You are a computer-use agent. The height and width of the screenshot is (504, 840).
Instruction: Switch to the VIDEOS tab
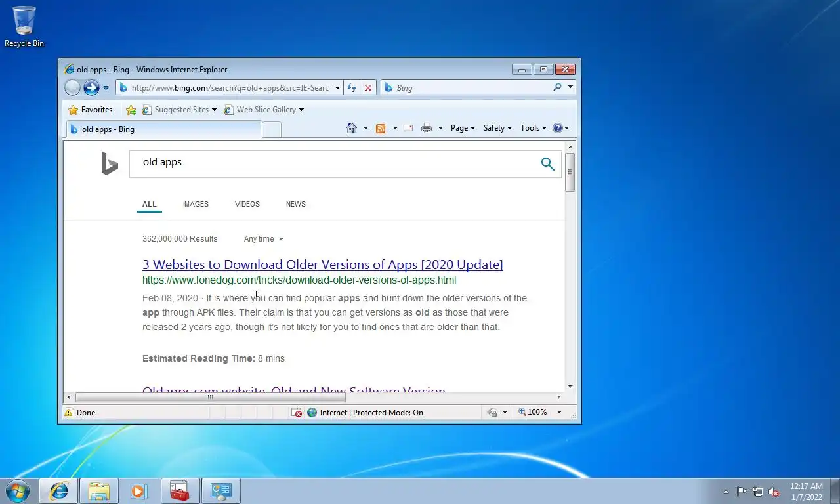(x=247, y=204)
